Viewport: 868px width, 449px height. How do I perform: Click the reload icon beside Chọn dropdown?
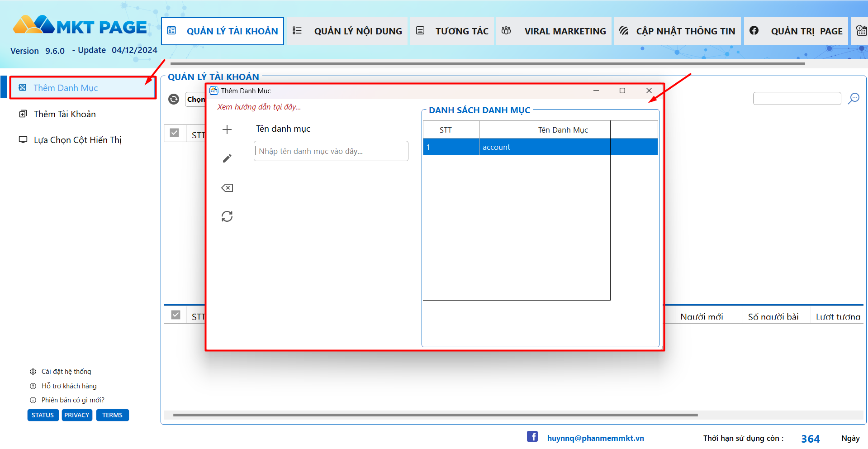click(x=174, y=99)
